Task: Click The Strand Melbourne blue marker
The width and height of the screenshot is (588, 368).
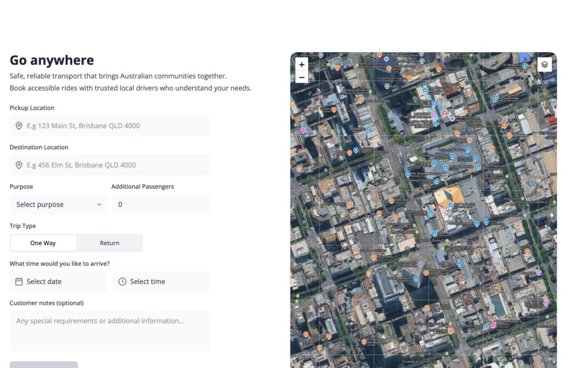Action: 408,174
